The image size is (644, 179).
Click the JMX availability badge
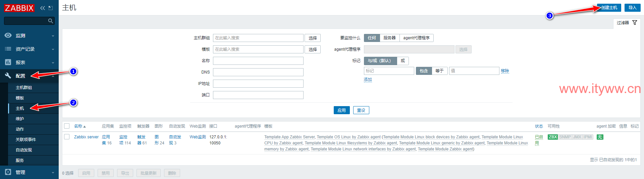pos(577,137)
